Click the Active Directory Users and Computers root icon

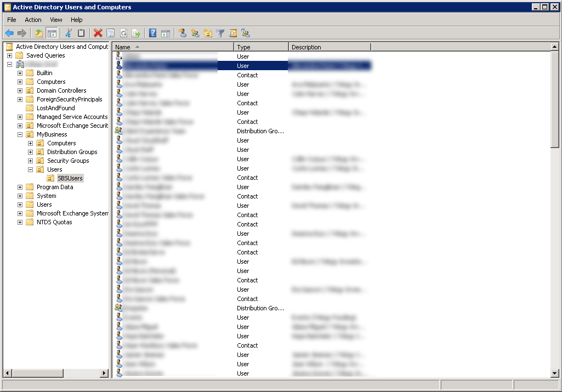10,47
